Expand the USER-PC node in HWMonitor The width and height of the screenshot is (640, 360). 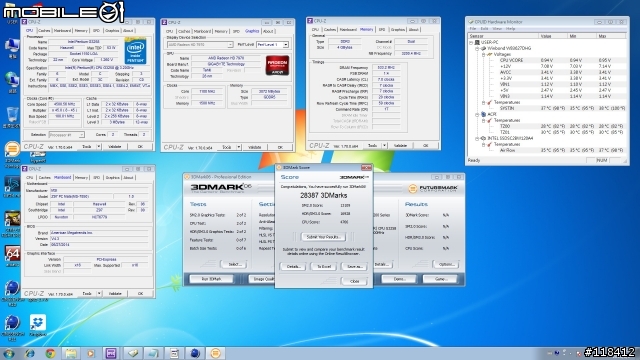(471, 42)
